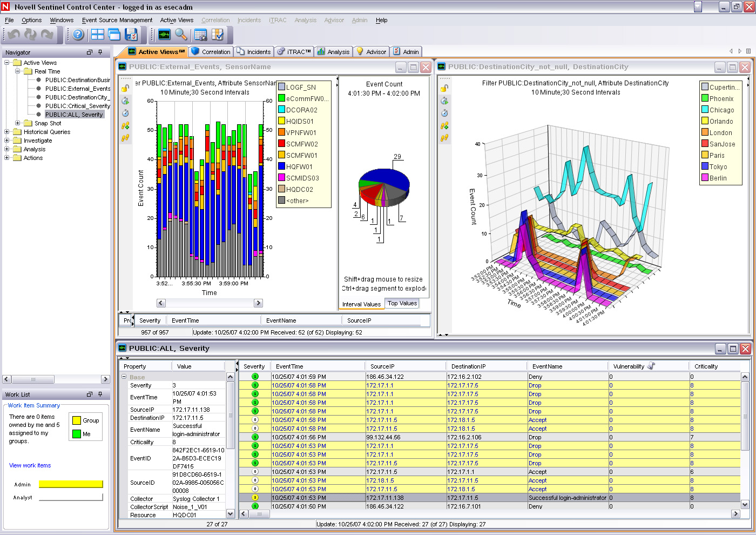
Task: Expand the Analysis node in Navigator
Action: pyautogui.click(x=6, y=149)
